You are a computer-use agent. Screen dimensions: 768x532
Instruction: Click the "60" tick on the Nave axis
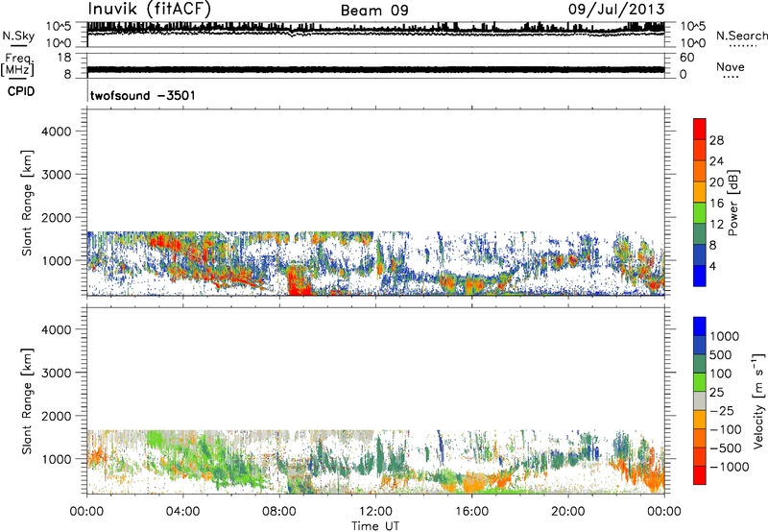(x=686, y=58)
